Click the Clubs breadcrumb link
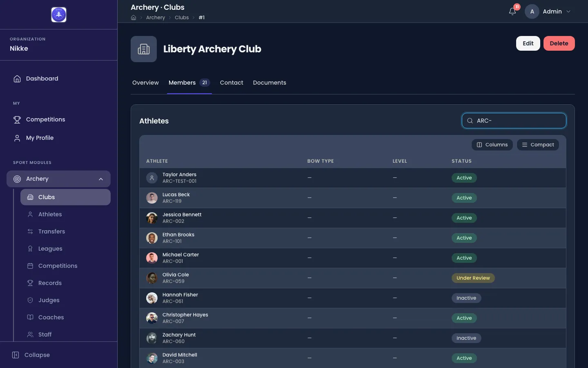 tap(182, 18)
